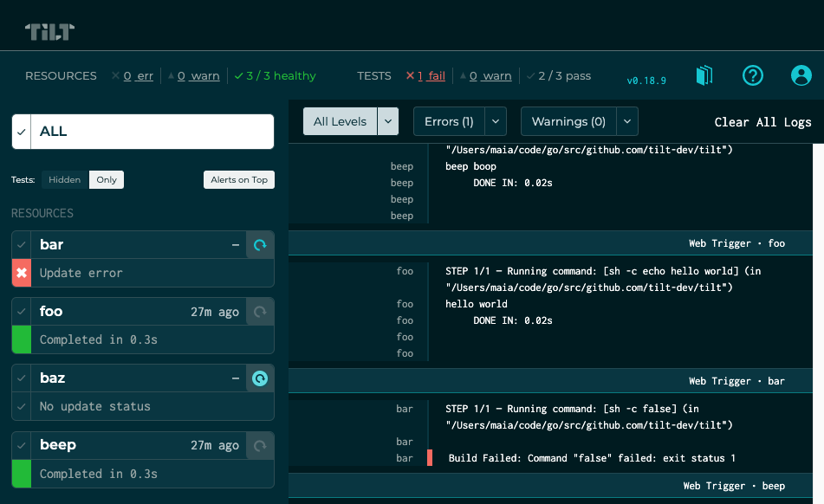Click 2 / 3 pass tests status
The image size is (824, 504).
point(564,76)
